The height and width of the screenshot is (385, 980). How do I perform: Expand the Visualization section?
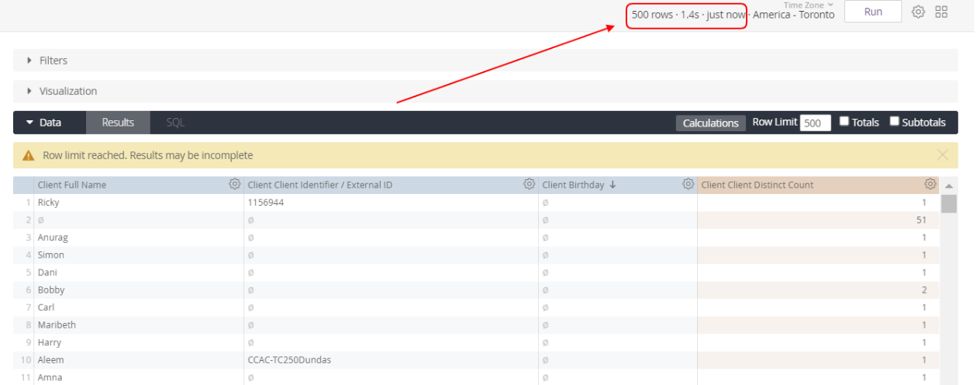[67, 91]
